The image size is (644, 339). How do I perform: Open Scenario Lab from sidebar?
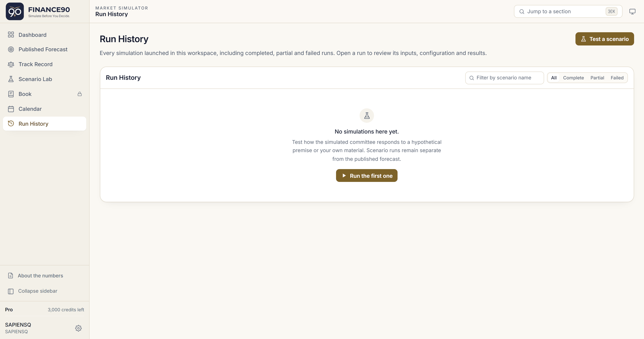pyautogui.click(x=45, y=79)
